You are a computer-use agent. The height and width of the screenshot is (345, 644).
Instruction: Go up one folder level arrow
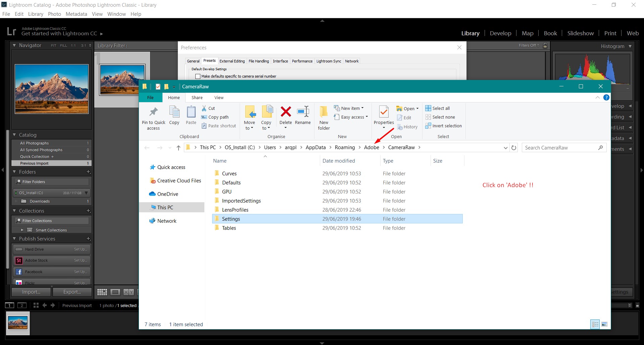tap(178, 147)
